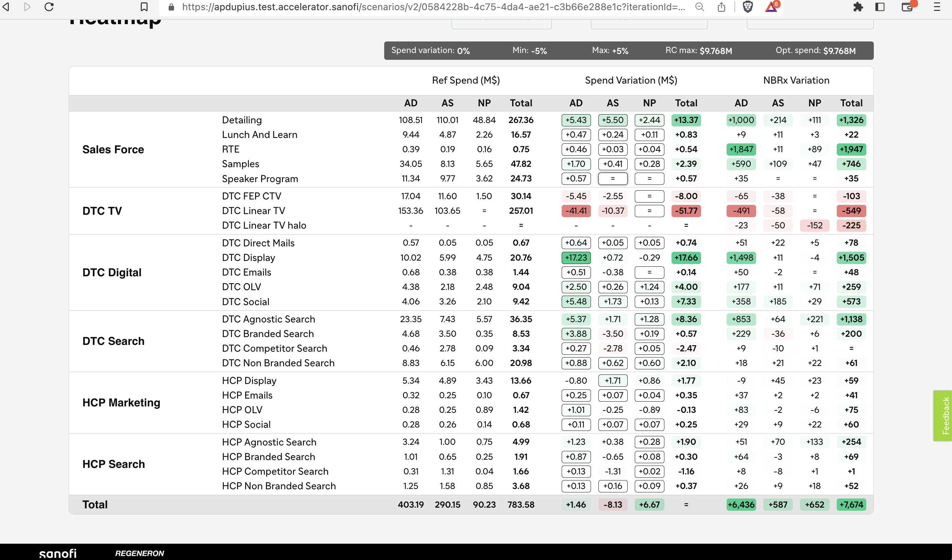Click the NBRx Variation header

(x=796, y=81)
